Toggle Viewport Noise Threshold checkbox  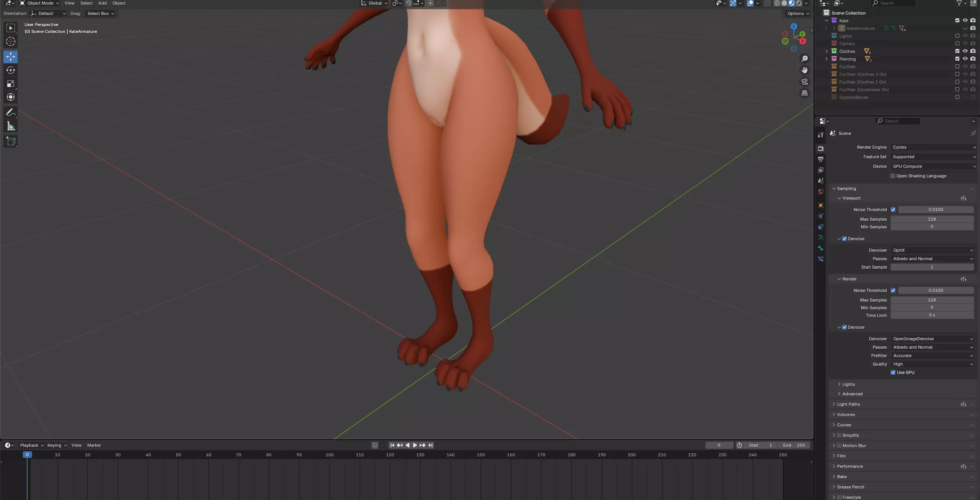coord(893,210)
